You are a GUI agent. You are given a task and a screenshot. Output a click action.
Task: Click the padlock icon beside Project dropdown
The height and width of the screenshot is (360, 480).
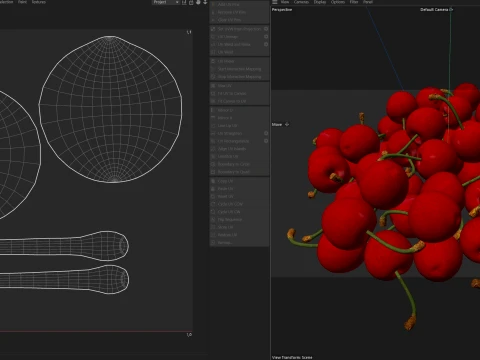click(191, 2)
